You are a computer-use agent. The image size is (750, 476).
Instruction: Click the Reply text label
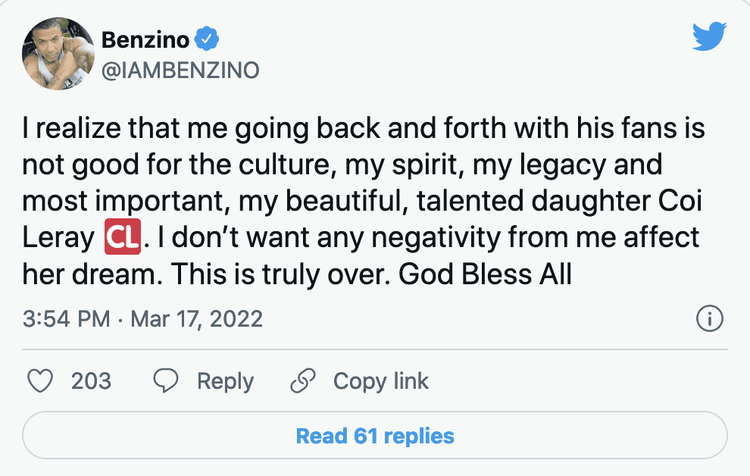point(225,381)
